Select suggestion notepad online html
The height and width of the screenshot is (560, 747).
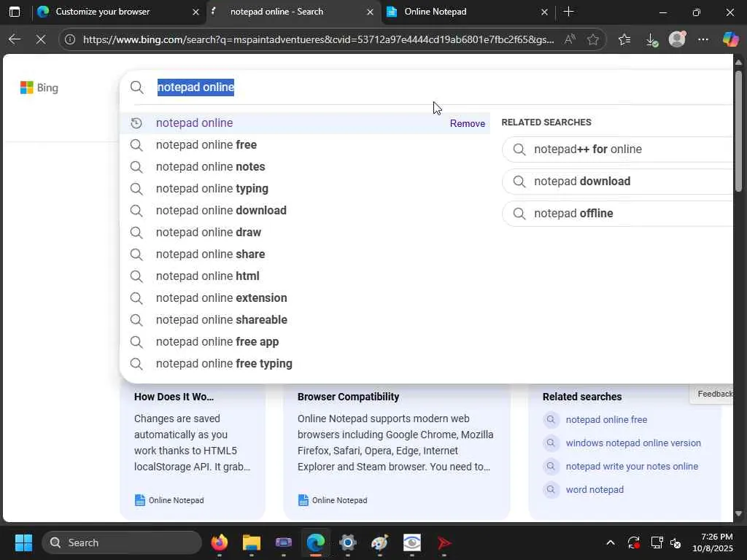click(x=305, y=276)
